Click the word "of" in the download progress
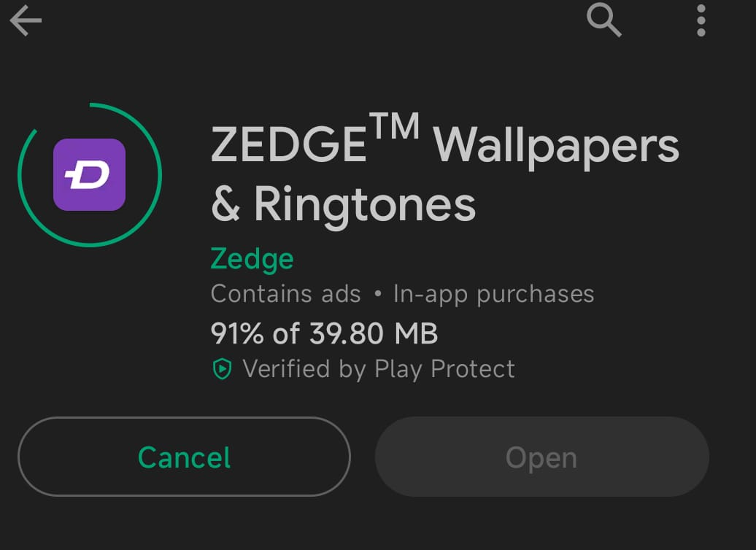756x550 pixels. tap(287, 333)
